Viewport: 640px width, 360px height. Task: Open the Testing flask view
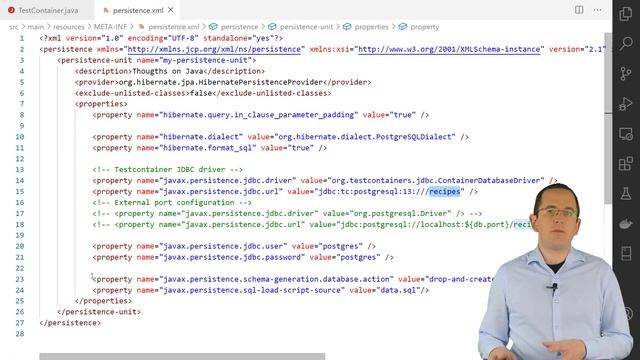point(626,193)
